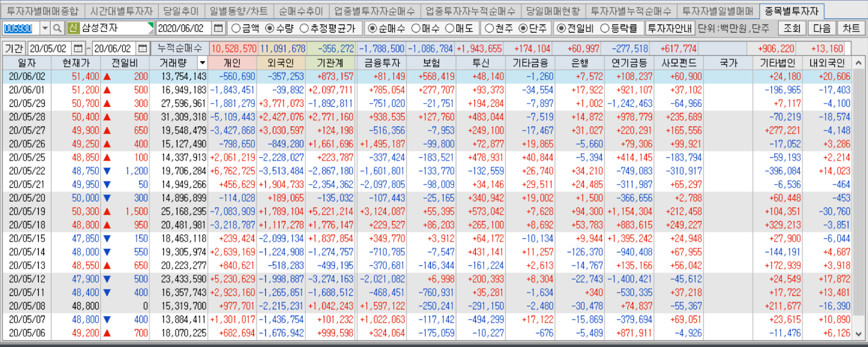Choose the 단주 unit radio button

(x=523, y=28)
